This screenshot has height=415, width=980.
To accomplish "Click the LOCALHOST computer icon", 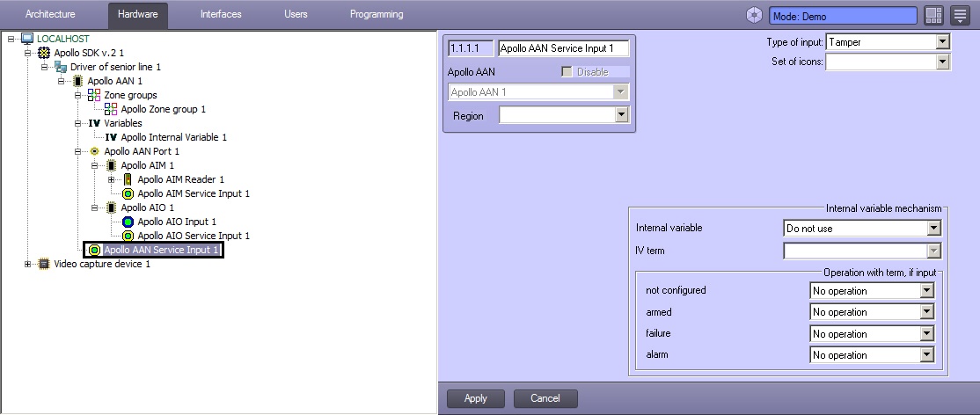I will coord(27,39).
